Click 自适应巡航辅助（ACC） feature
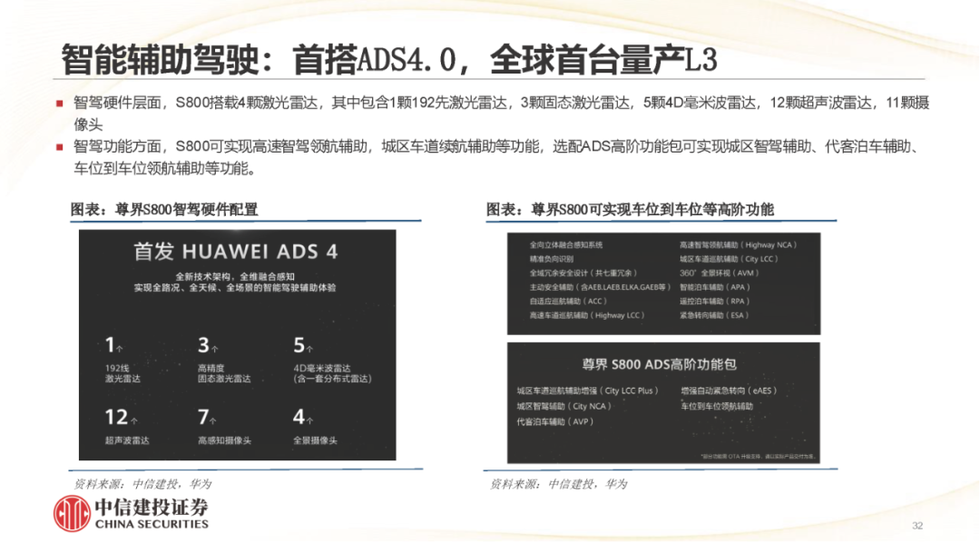 (568, 301)
